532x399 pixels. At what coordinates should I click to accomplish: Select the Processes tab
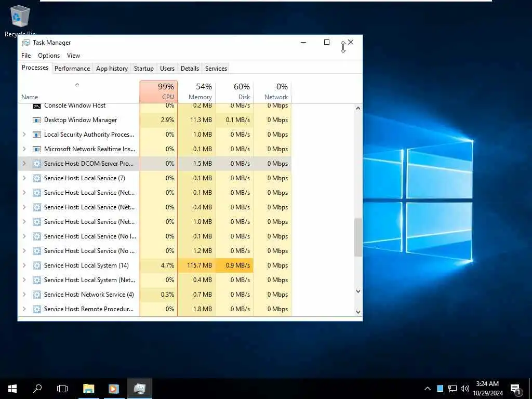pos(35,68)
